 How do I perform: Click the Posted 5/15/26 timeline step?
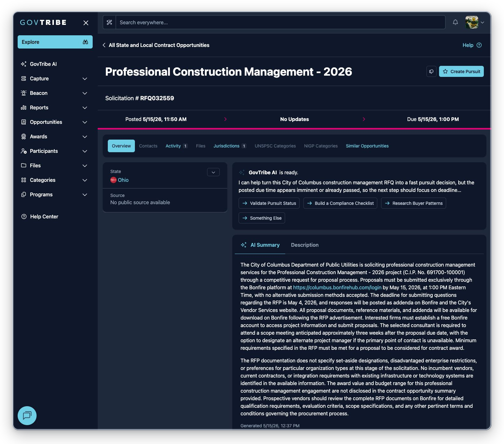[x=156, y=119]
